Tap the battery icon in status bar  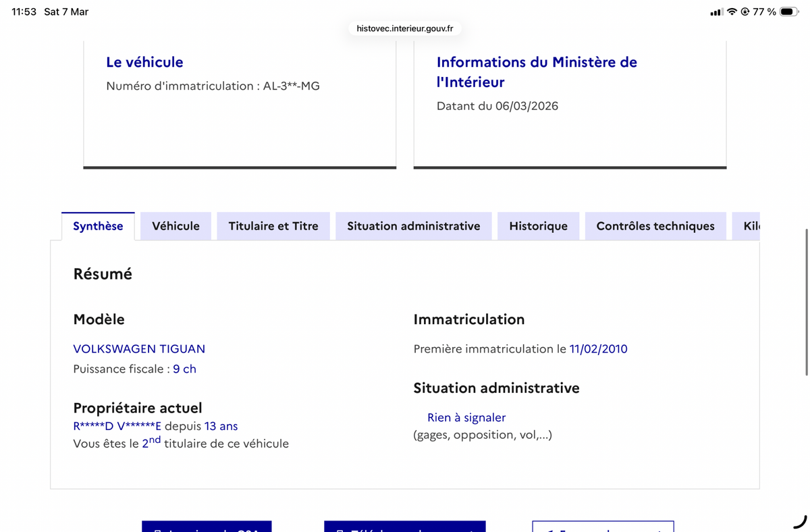click(x=789, y=12)
